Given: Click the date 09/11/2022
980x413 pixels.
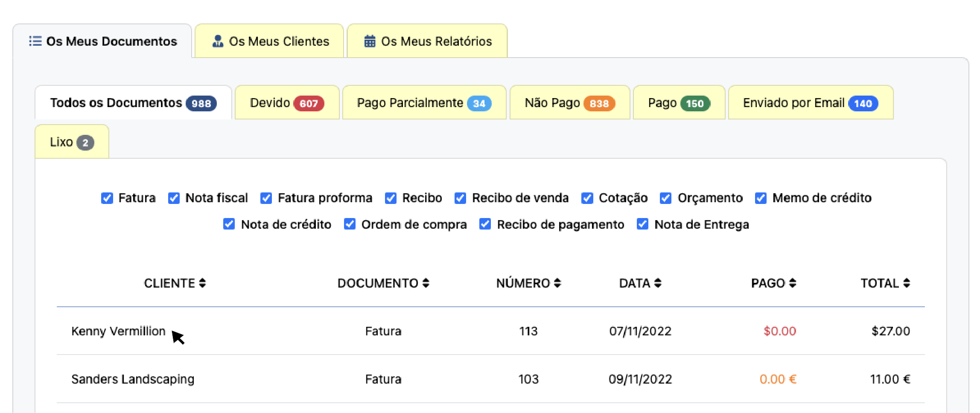Looking at the screenshot, I should point(640,379).
